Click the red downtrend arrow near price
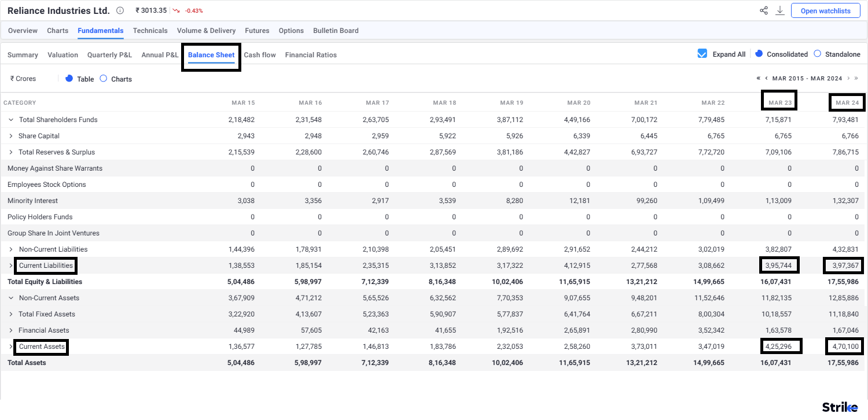 (176, 11)
